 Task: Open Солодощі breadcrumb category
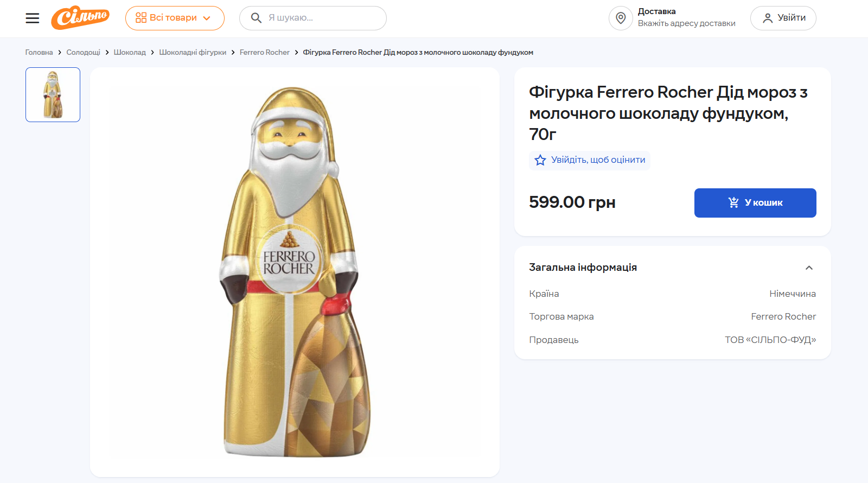(83, 53)
